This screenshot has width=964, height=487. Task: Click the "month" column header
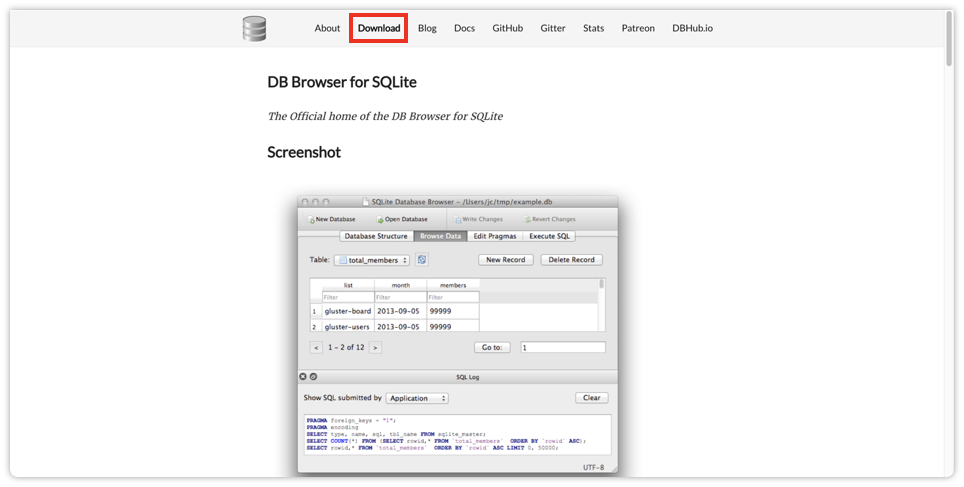(x=400, y=285)
